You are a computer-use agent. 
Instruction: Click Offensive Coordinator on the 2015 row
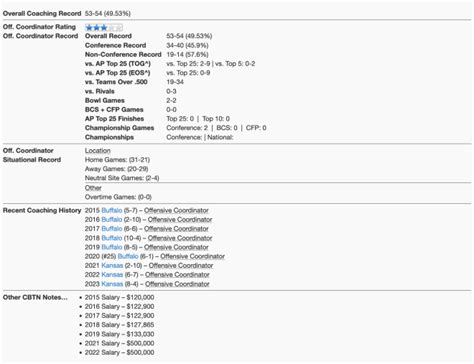click(176, 211)
